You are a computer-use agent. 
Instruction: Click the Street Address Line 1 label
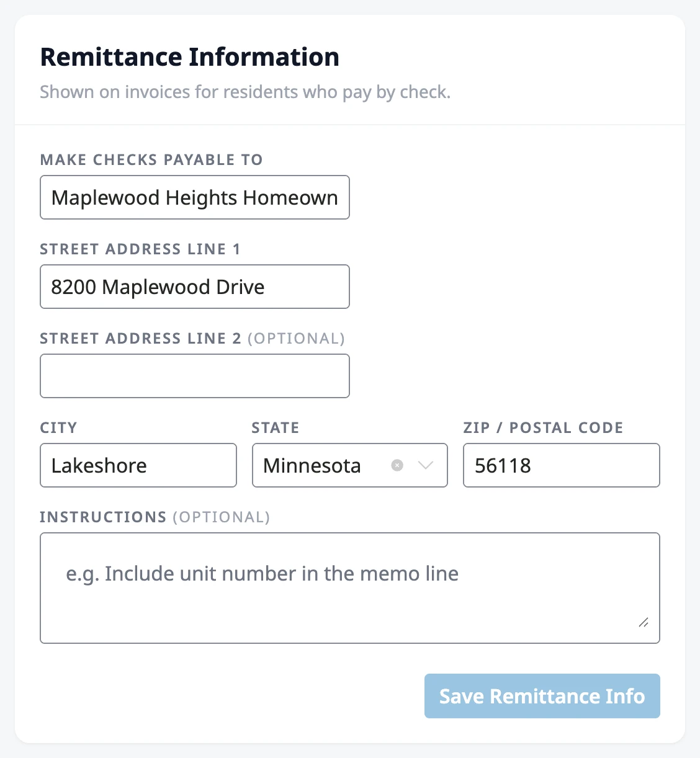140,249
